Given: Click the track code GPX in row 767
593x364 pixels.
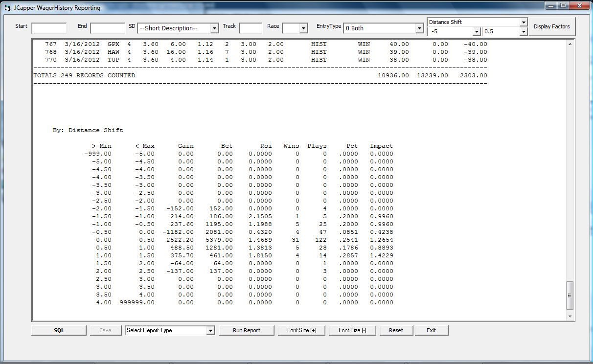Looking at the screenshot, I should pos(114,44).
